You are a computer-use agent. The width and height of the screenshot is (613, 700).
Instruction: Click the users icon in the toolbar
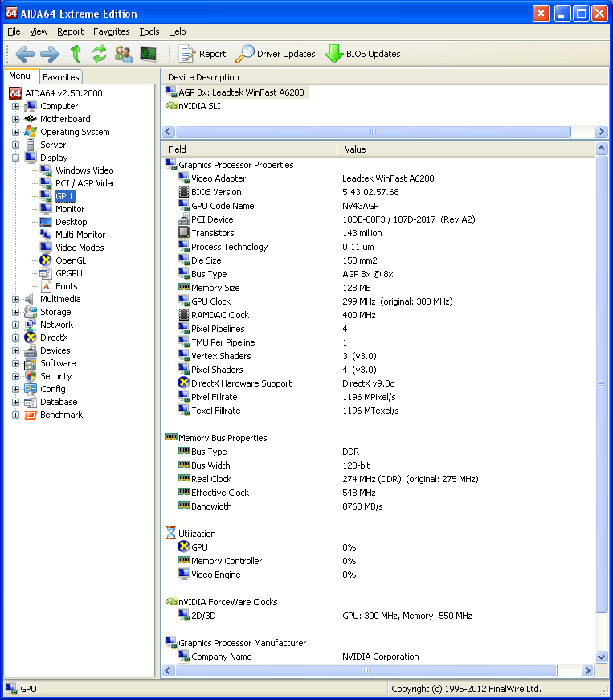[124, 54]
